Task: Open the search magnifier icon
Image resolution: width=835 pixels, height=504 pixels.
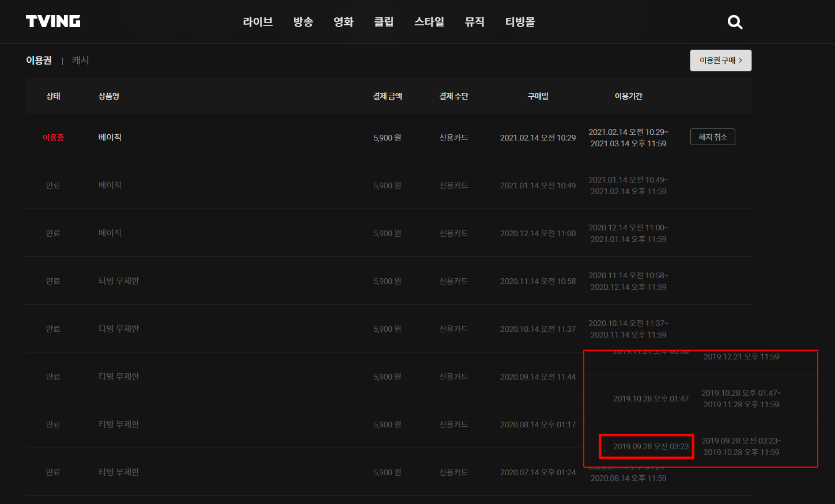Action: (x=735, y=22)
